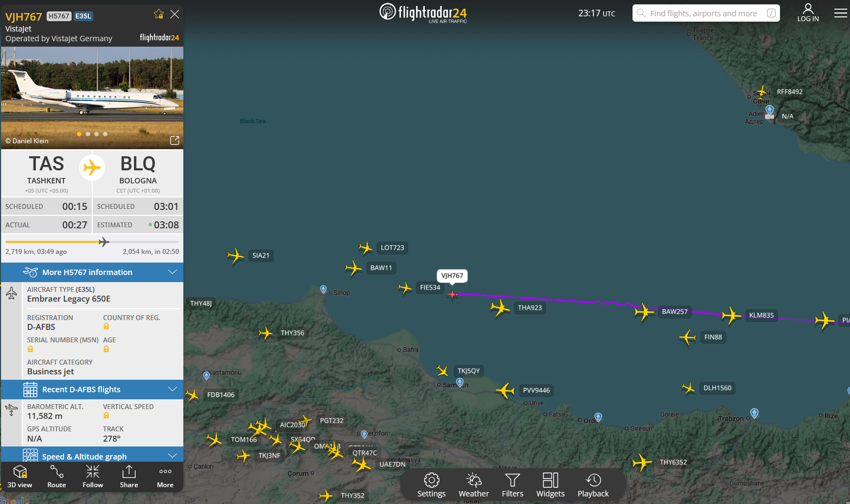Click the Adler airport pin
Image resolution: width=850 pixels, height=504 pixels.
(x=769, y=111)
